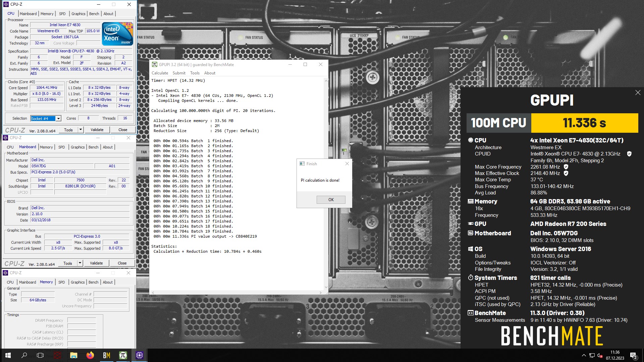644x362 pixels.
Task: Click Close button in top CPU-Z window
Action: point(123,130)
